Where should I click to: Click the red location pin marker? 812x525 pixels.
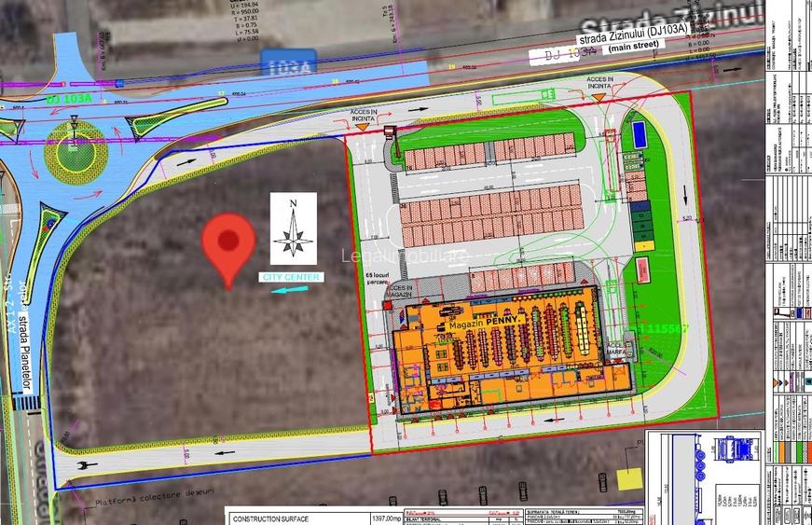(x=229, y=242)
